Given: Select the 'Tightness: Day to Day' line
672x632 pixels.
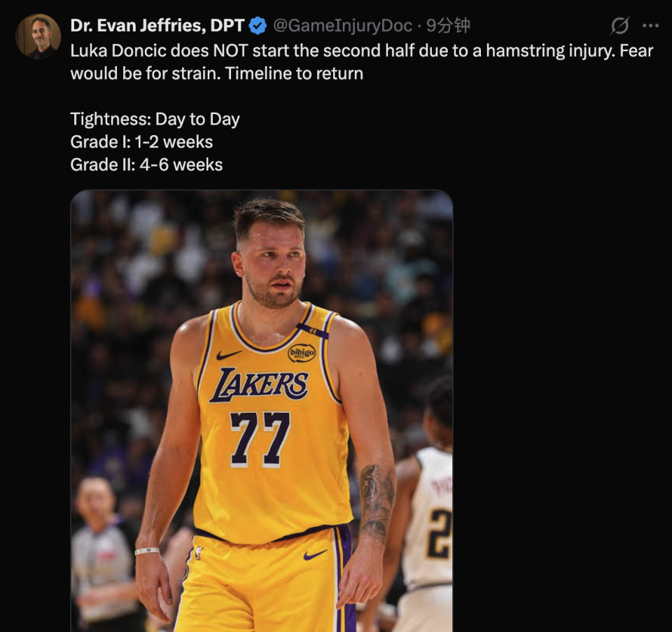Looking at the screenshot, I should [155, 119].
